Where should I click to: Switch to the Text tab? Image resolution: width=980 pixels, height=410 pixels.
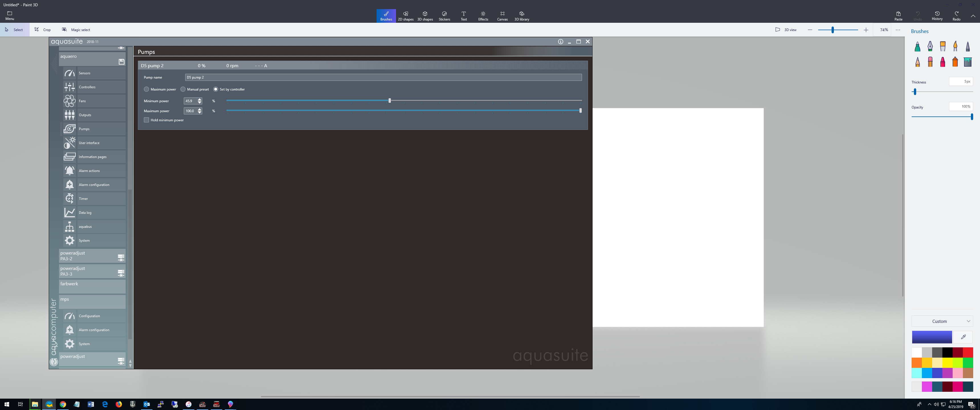464,16
